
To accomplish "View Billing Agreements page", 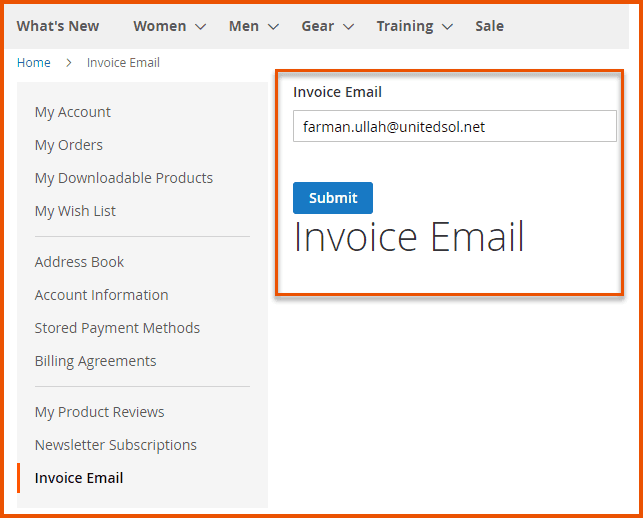I will (x=95, y=361).
